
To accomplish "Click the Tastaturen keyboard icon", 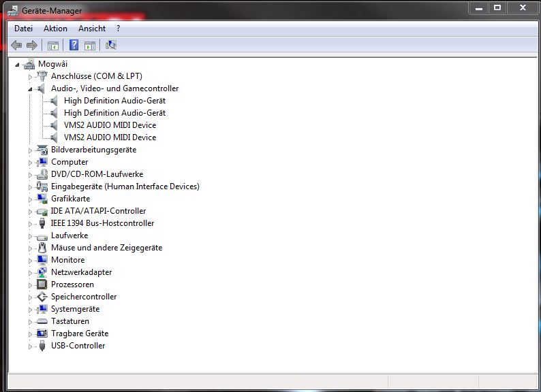I will 42,321.
